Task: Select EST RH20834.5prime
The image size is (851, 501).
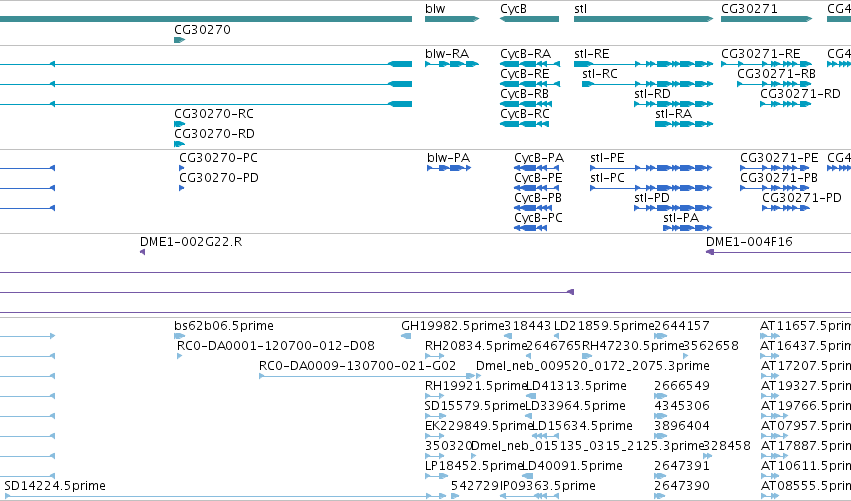Action: tap(476, 346)
